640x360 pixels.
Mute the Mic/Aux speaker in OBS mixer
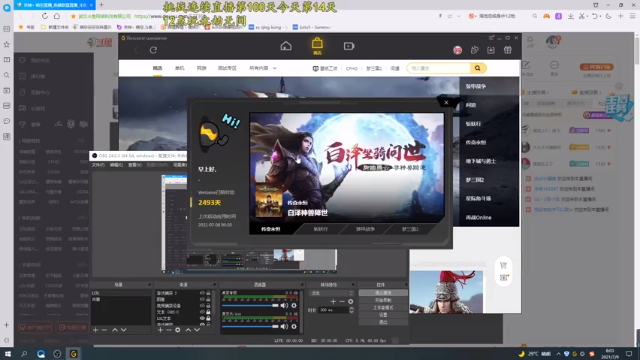(x=284, y=326)
